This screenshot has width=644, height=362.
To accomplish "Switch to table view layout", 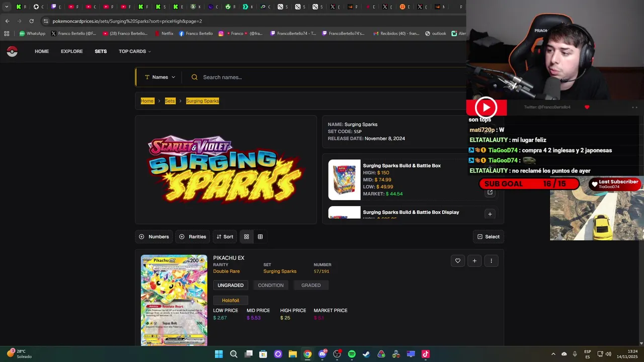I will click(260, 237).
